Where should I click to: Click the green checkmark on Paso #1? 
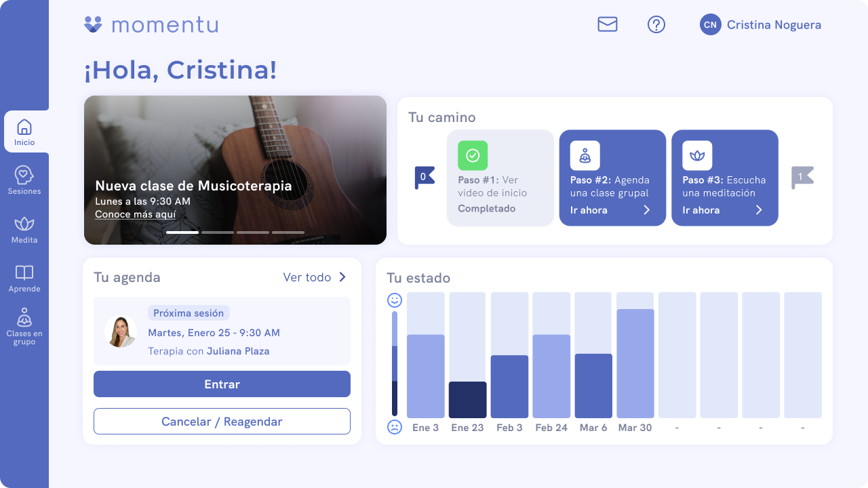(473, 155)
